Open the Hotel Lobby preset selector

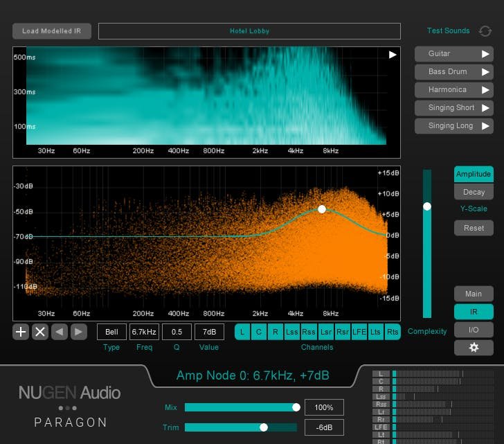[x=249, y=31]
